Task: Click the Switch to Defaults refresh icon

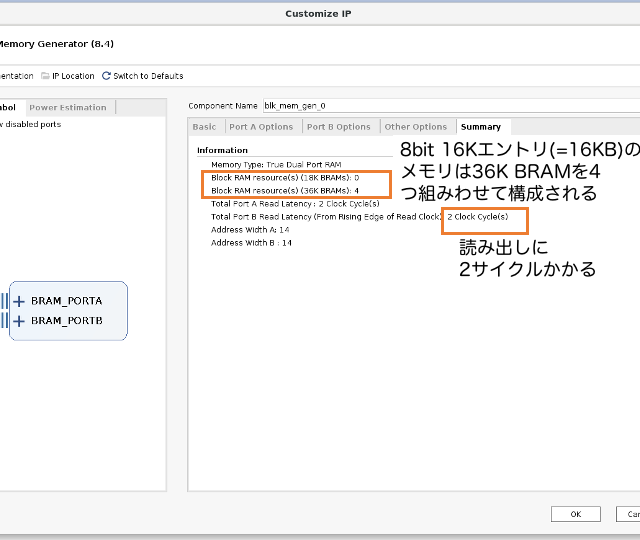Action: (x=107, y=76)
